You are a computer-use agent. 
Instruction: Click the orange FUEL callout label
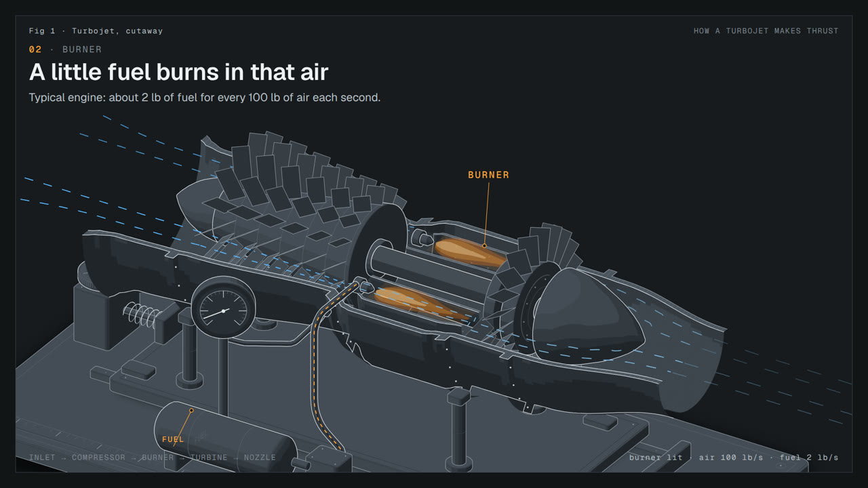tap(173, 439)
